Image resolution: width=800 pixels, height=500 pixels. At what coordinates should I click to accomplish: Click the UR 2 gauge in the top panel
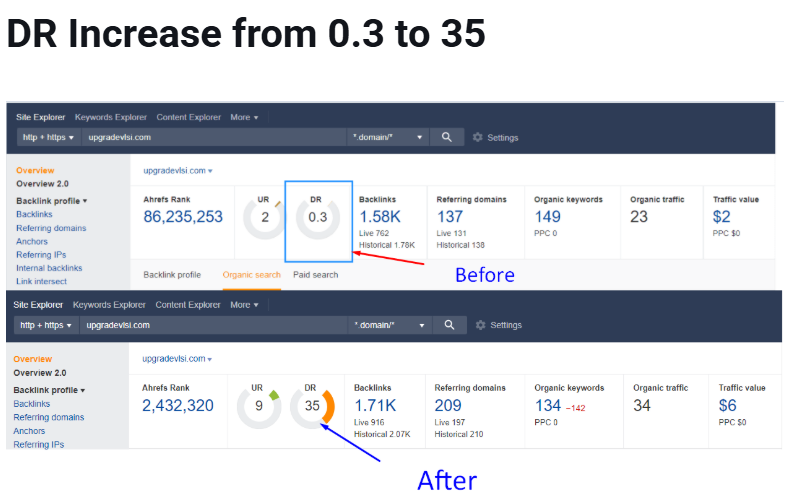click(264, 217)
